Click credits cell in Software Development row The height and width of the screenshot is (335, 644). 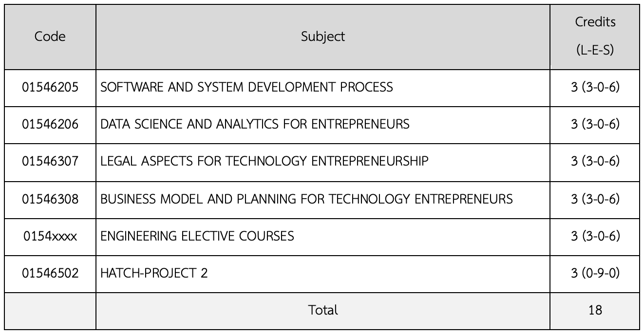coord(595,87)
